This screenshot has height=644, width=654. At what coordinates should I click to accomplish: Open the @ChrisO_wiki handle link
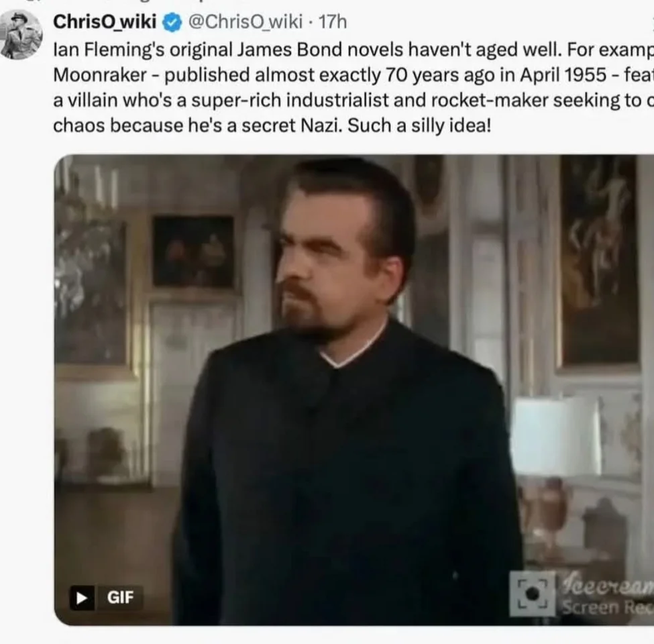click(246, 22)
